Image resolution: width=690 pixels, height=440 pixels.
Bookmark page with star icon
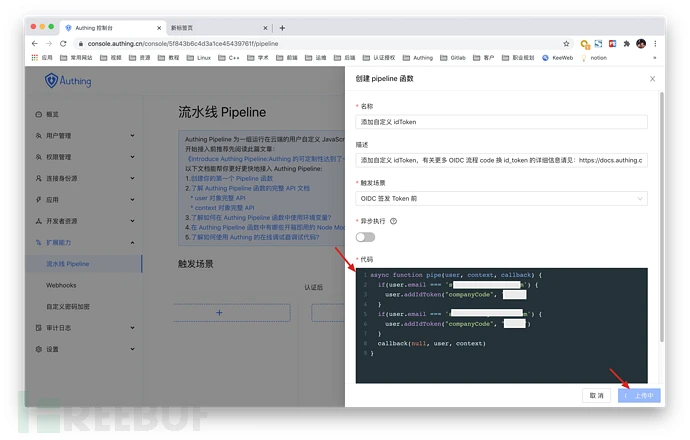[x=566, y=44]
